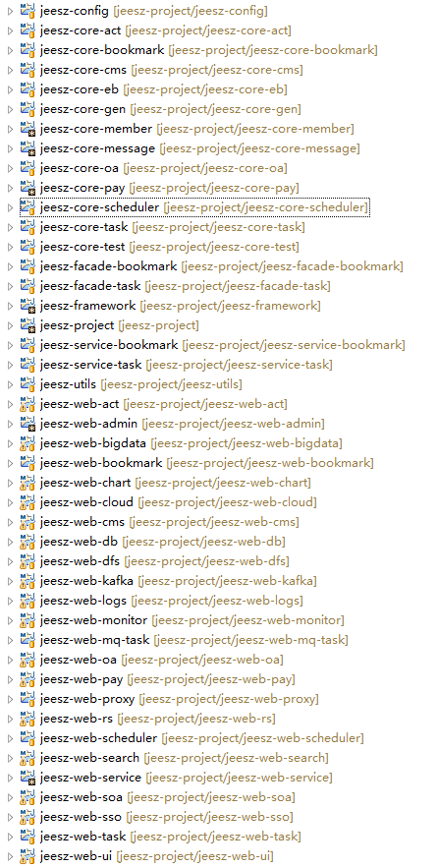Click the jeesz-web-monitor project icon
This screenshot has height=868, width=438.
coord(27,620)
